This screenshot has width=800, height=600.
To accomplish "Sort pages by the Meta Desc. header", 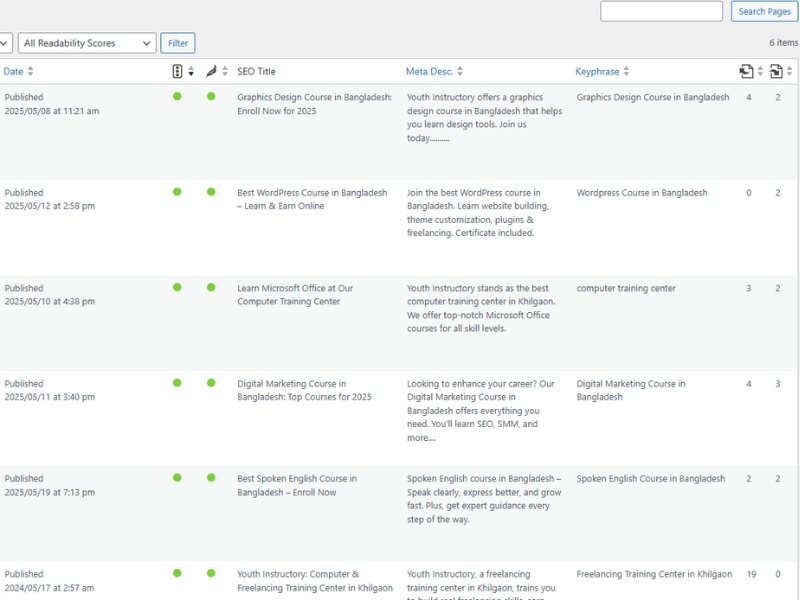I will (x=429, y=72).
